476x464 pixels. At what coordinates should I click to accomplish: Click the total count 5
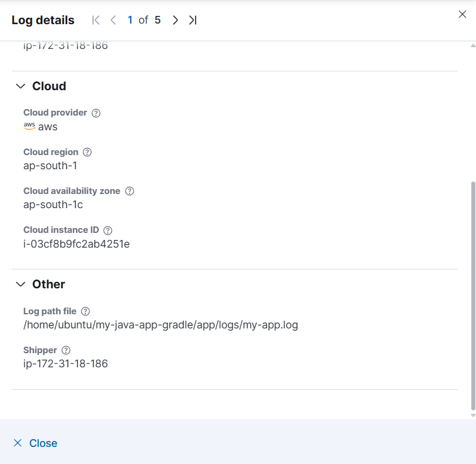[x=157, y=20]
